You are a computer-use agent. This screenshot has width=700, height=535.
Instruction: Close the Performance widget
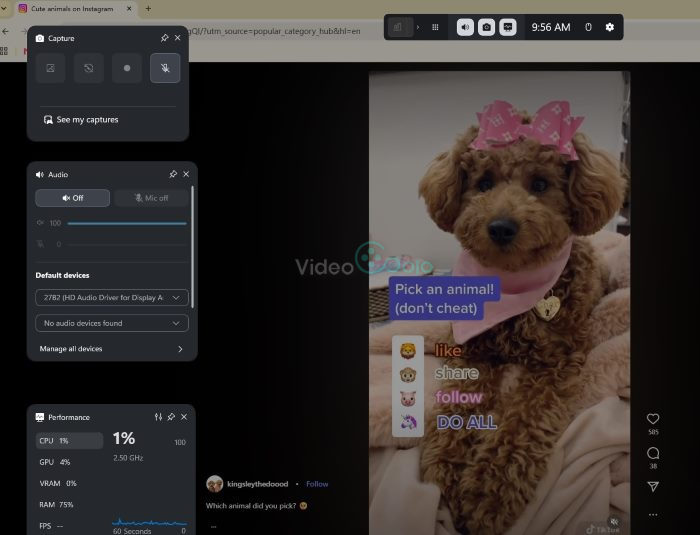184,417
